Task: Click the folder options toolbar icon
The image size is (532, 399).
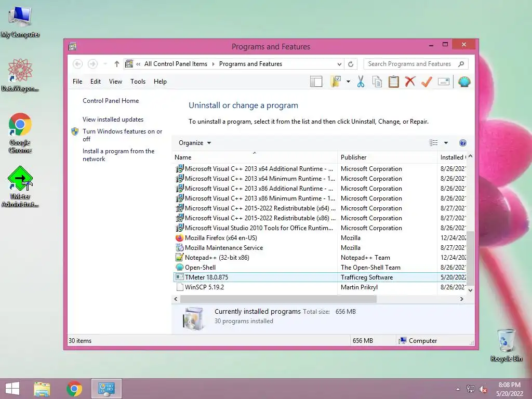Action: [x=336, y=82]
